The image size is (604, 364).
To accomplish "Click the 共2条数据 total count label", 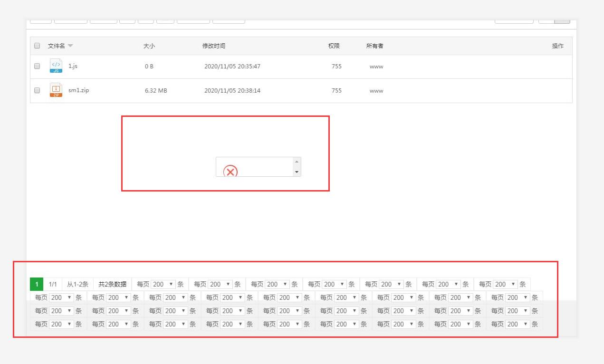I will point(113,284).
